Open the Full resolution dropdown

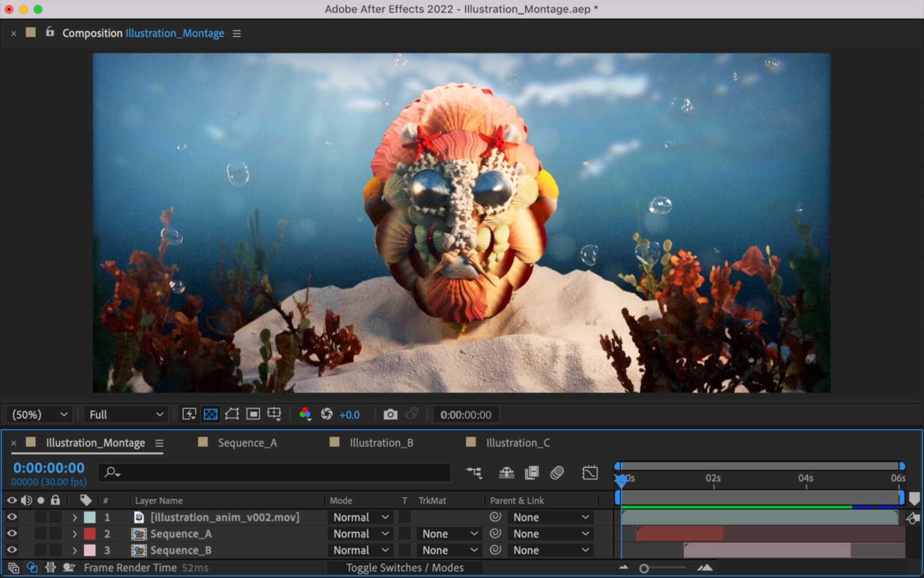[x=126, y=415]
